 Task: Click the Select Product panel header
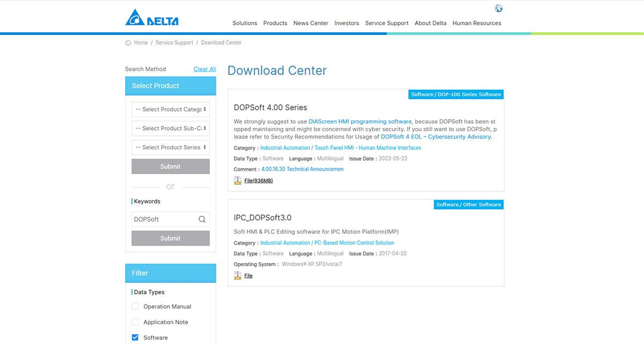pos(171,86)
